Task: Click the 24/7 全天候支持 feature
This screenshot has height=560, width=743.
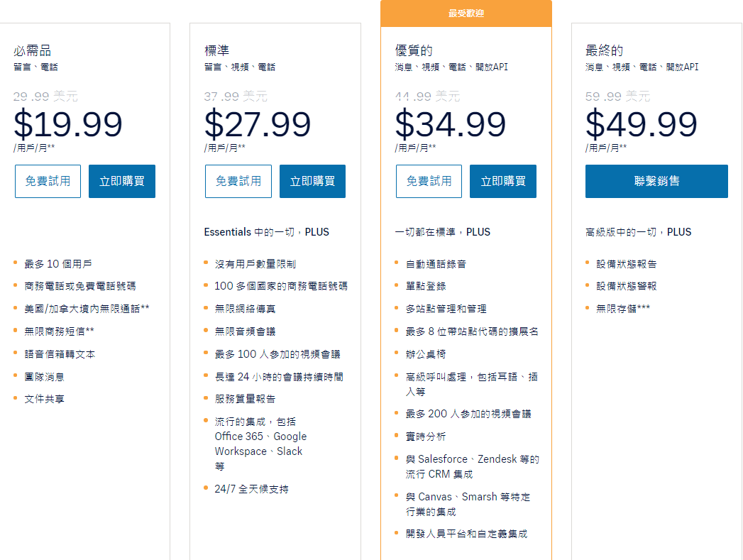Action: pos(251,489)
